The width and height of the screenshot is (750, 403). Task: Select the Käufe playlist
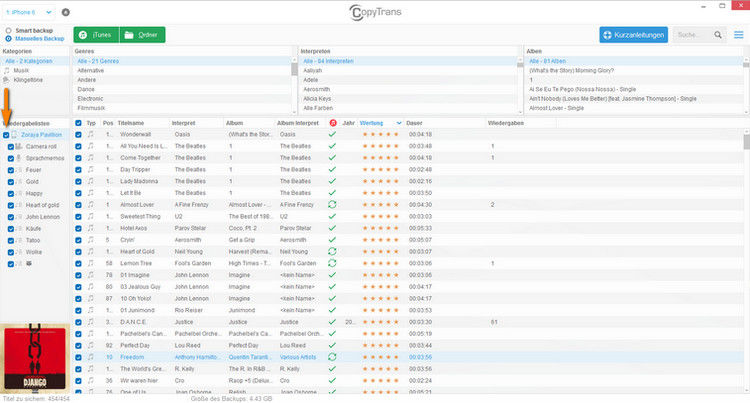point(33,229)
